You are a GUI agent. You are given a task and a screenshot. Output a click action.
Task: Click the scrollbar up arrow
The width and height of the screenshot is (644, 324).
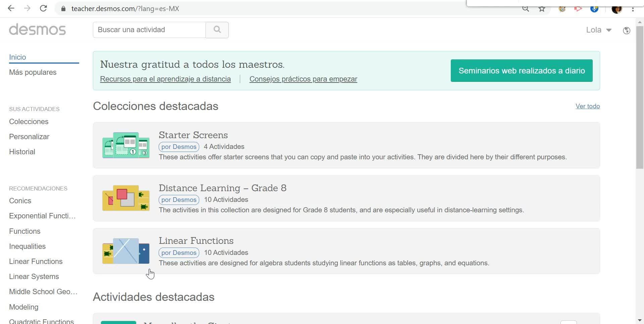click(640, 22)
